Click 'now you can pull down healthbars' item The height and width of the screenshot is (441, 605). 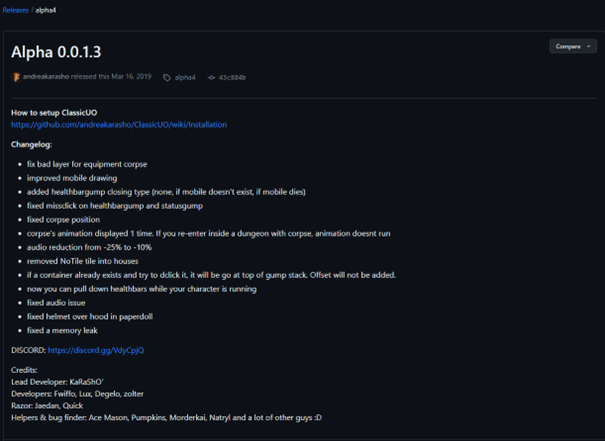coord(142,289)
